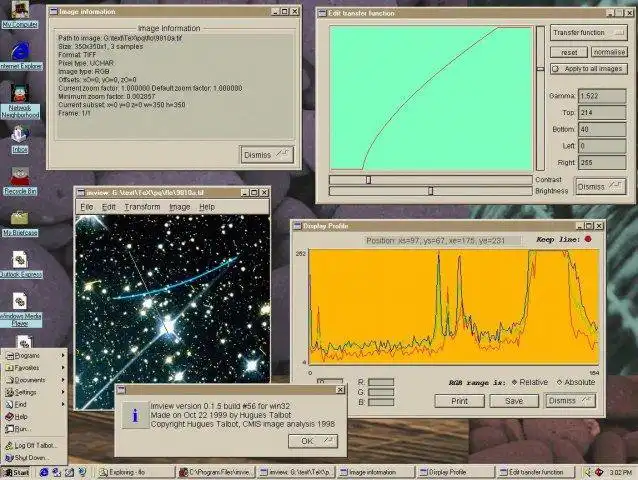638x480 pixels.
Task: Open the Edit menu in imview
Action: tap(109, 207)
